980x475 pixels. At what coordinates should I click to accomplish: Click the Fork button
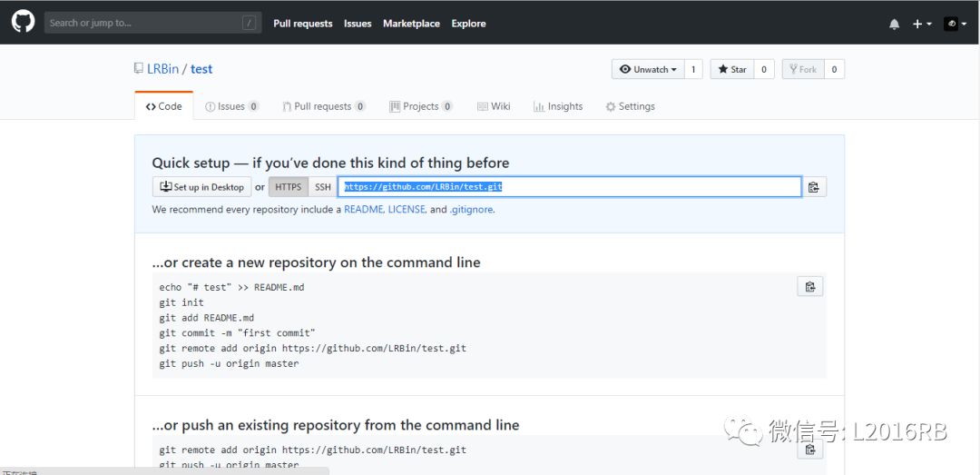(802, 69)
